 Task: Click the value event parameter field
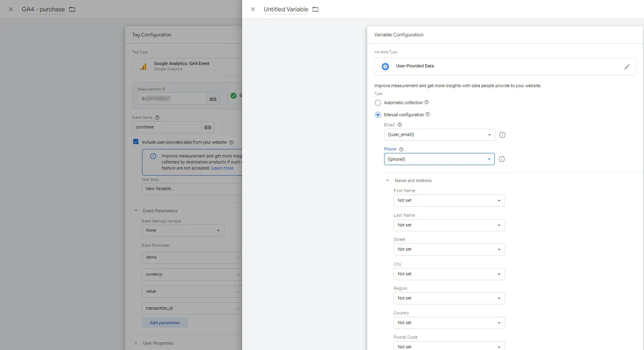(192, 291)
